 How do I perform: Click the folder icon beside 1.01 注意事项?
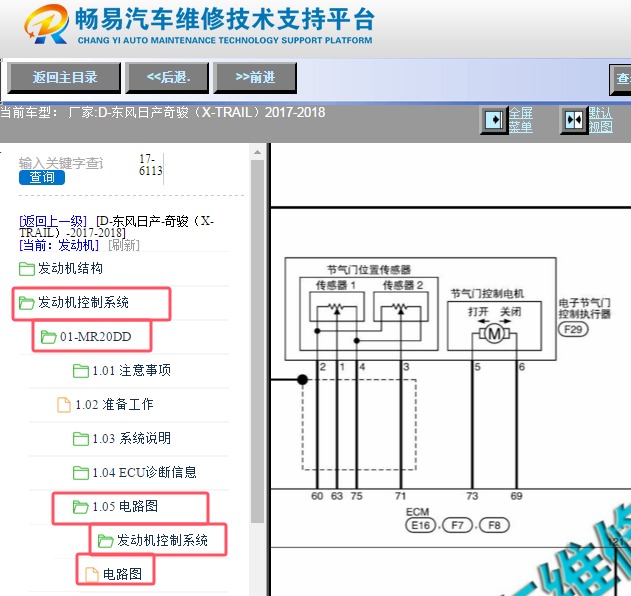coord(81,371)
